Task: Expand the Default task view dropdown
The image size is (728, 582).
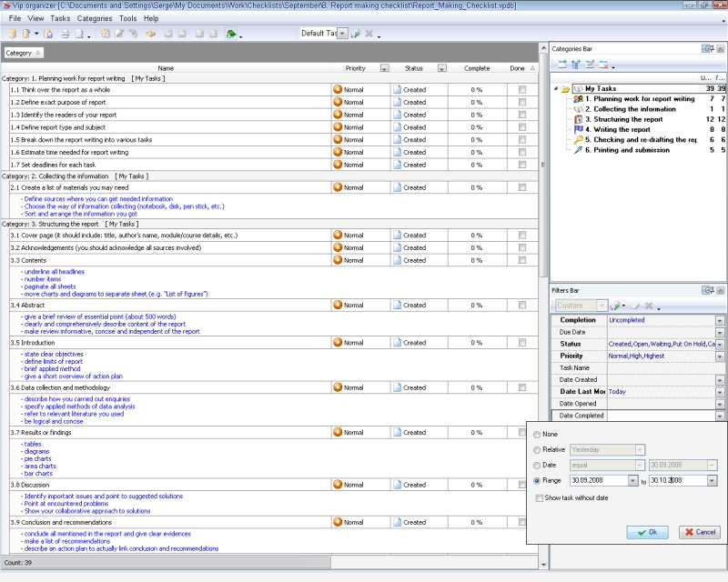Action: pos(342,34)
